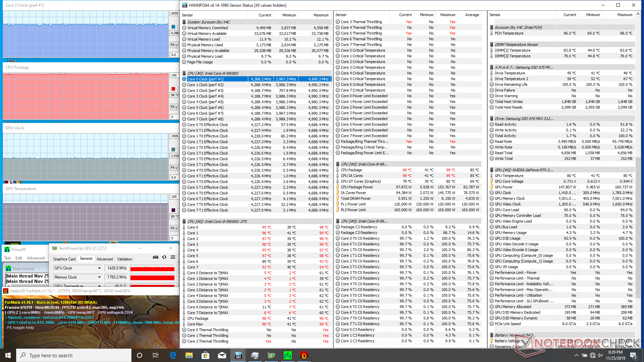Click the thermometer icon beside DIMM[1] Temperature

coord(491,50)
